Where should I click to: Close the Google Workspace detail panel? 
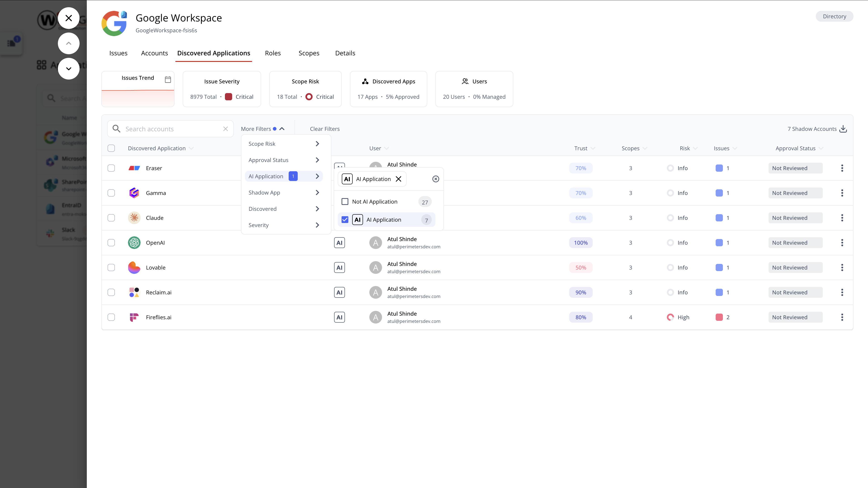click(68, 18)
